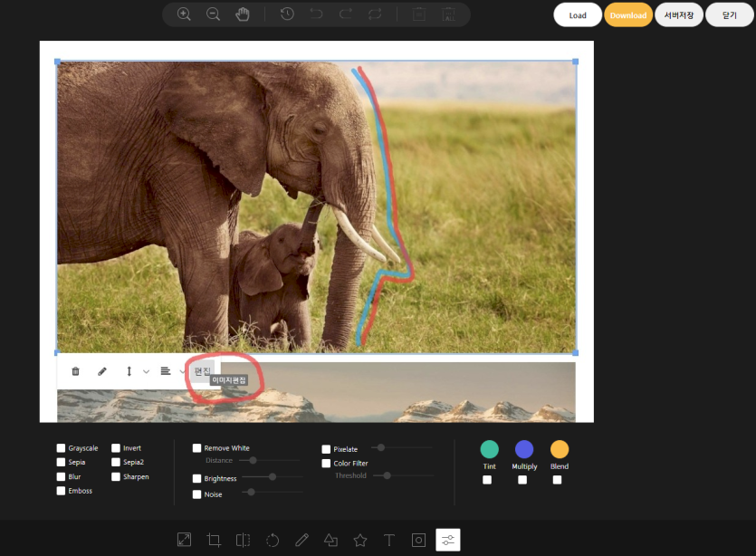Pick the green Tint color swatch
Screen dimensions: 756x556
(x=489, y=449)
